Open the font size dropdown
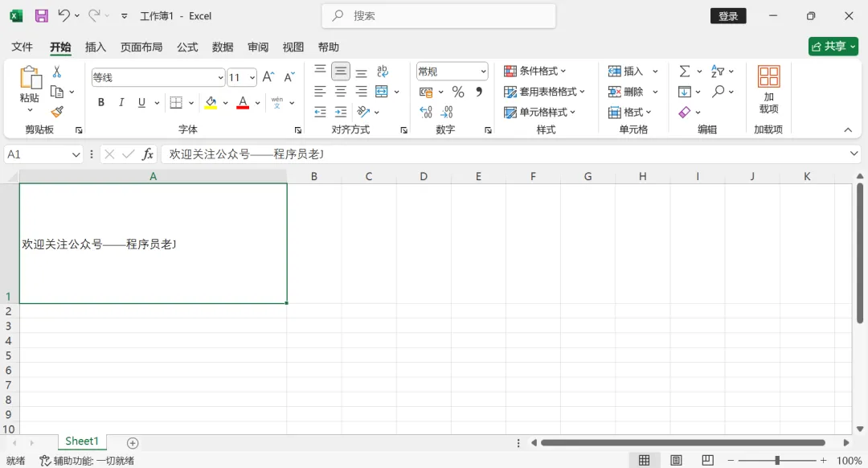 252,77
